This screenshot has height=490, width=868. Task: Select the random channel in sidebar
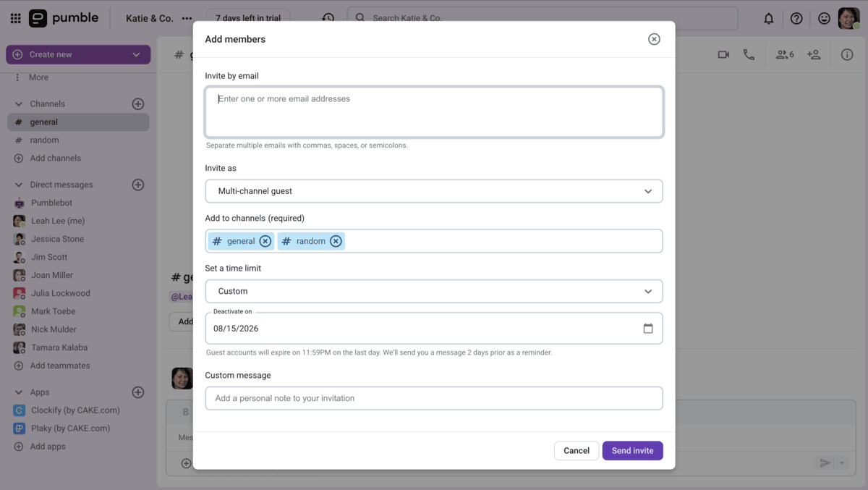pos(44,140)
